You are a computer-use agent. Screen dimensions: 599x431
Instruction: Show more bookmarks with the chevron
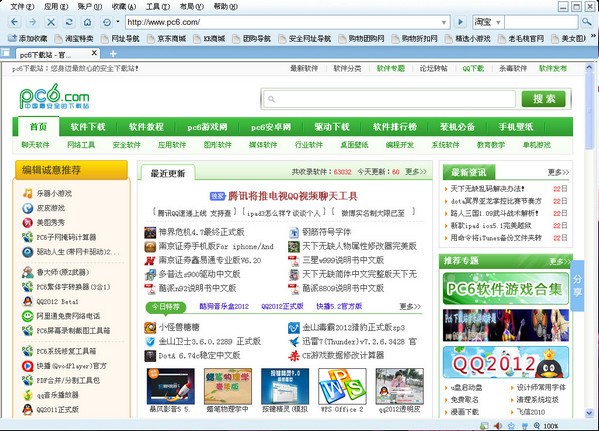pos(593,36)
